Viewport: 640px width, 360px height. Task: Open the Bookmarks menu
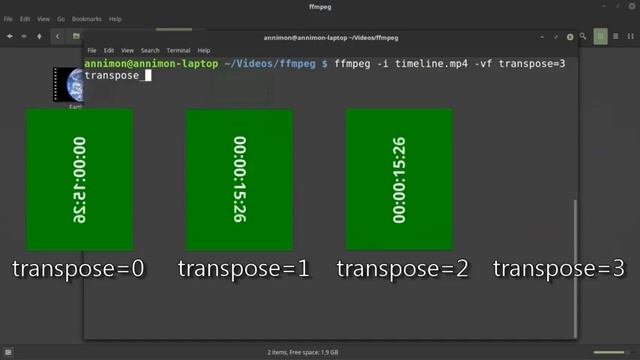click(87, 19)
